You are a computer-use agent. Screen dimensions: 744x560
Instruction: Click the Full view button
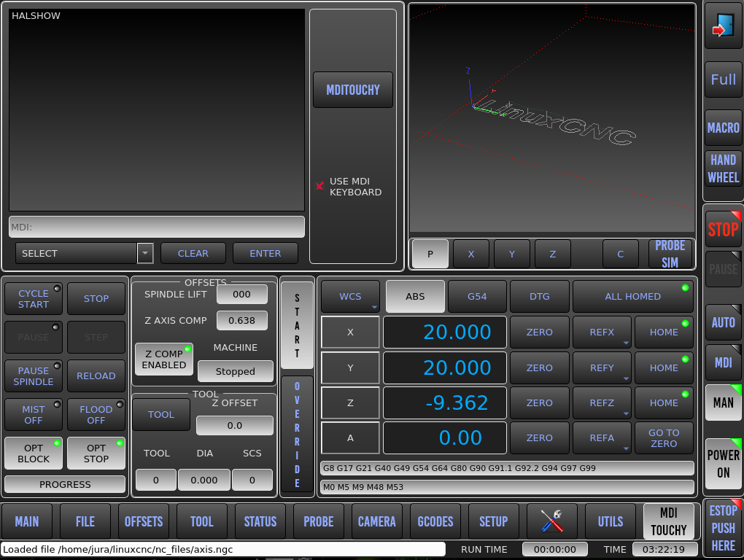pos(723,79)
